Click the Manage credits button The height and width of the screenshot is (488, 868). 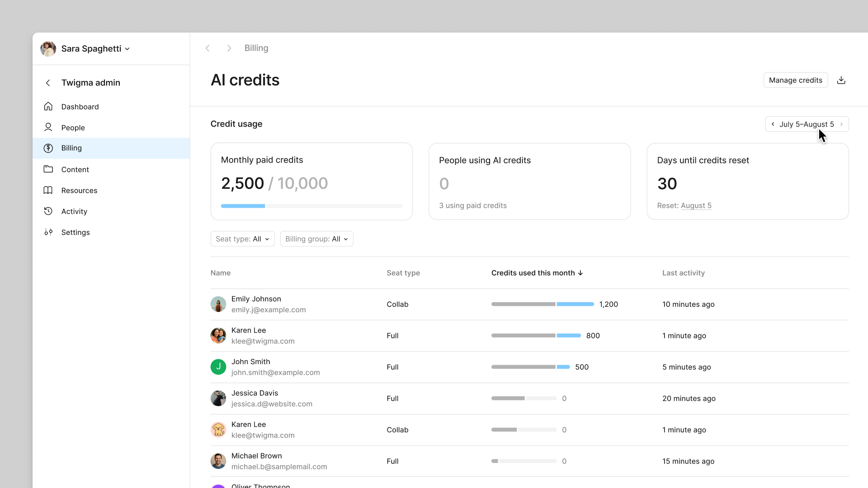[795, 80]
